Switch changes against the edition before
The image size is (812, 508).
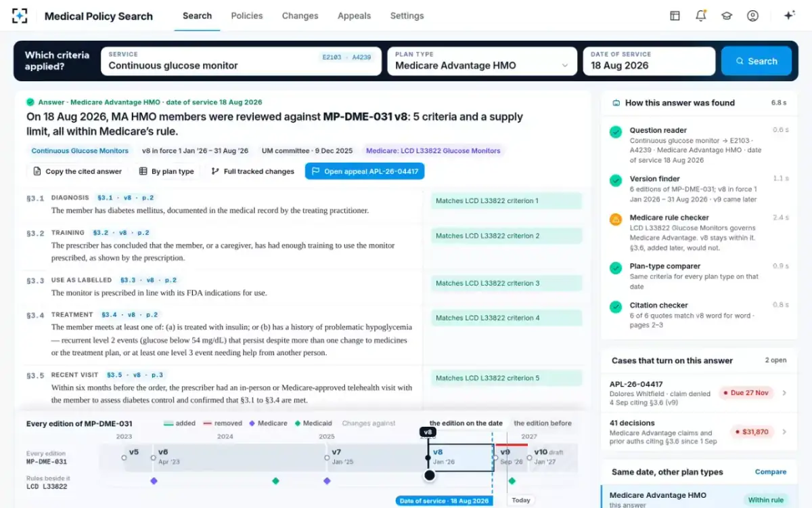543,423
